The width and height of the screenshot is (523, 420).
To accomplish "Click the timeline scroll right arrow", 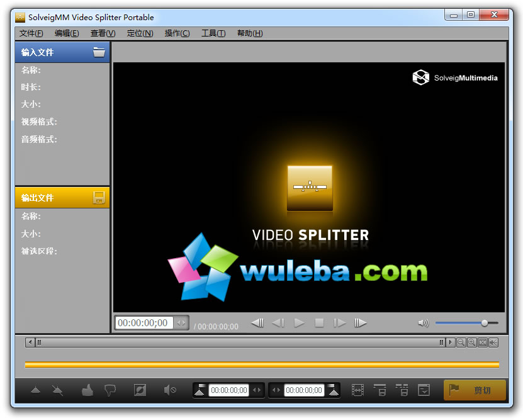I will tap(450, 343).
